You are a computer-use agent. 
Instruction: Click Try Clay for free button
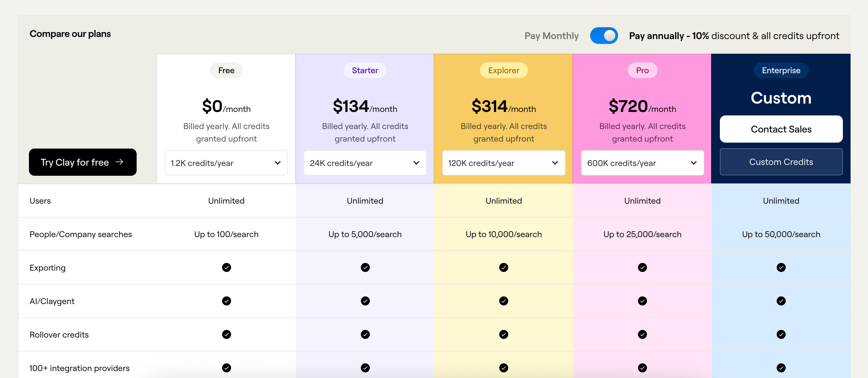click(x=83, y=162)
